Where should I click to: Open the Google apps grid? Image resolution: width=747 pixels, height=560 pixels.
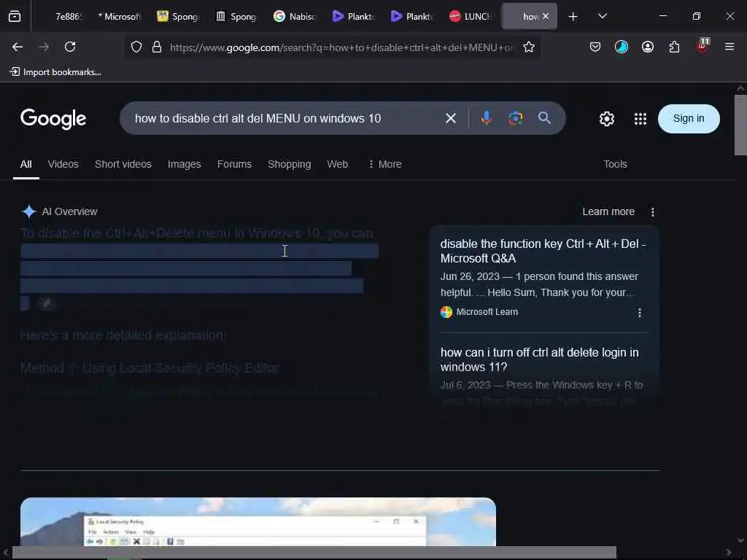pyautogui.click(x=640, y=119)
